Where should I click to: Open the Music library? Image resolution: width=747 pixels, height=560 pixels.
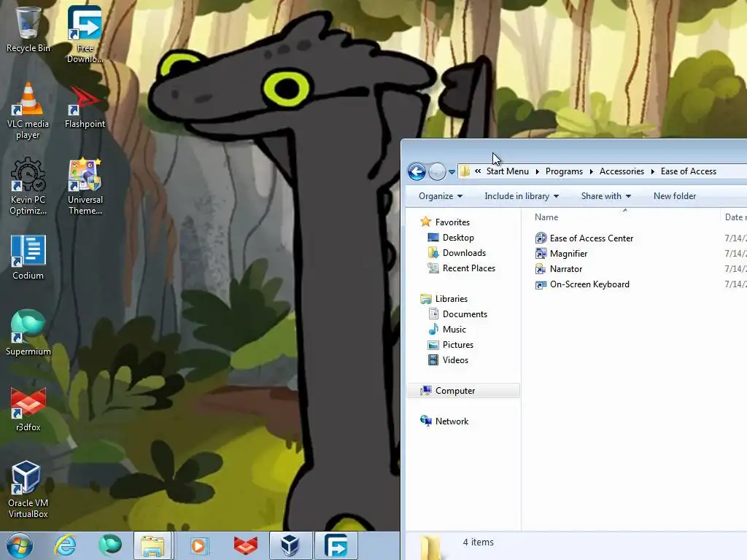point(447,329)
